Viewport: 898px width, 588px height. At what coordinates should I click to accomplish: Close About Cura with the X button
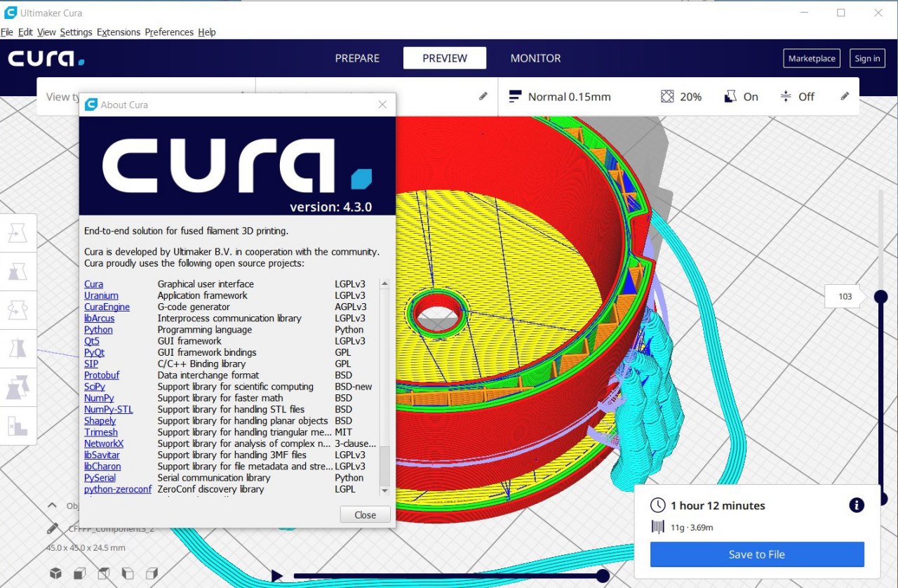(x=382, y=105)
